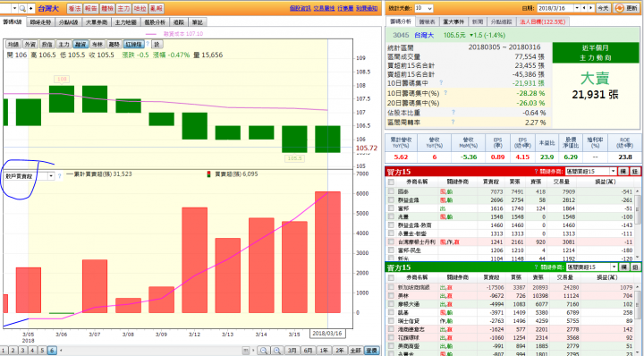
Task: Switch to the 即時走勢 tab
Action: click(40, 22)
